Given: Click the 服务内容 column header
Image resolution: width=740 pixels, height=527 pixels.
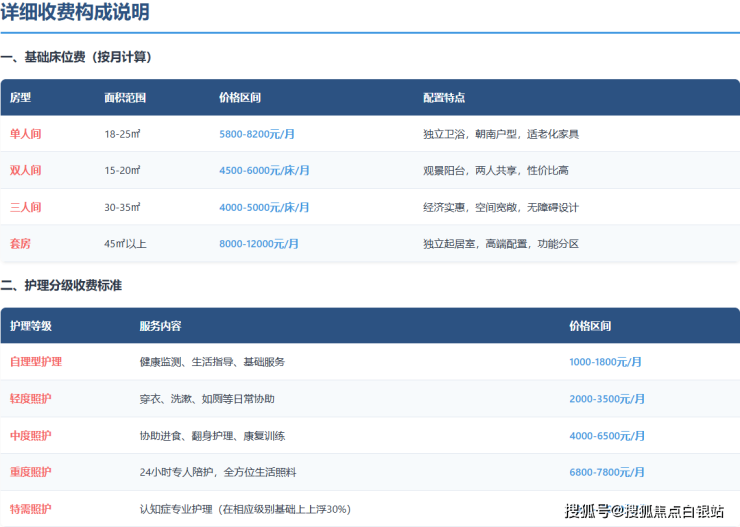Looking at the screenshot, I should [160, 326].
